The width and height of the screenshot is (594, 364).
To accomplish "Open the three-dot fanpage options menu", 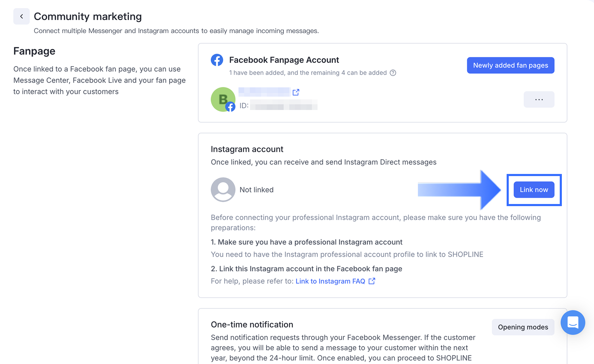I will [x=539, y=100].
